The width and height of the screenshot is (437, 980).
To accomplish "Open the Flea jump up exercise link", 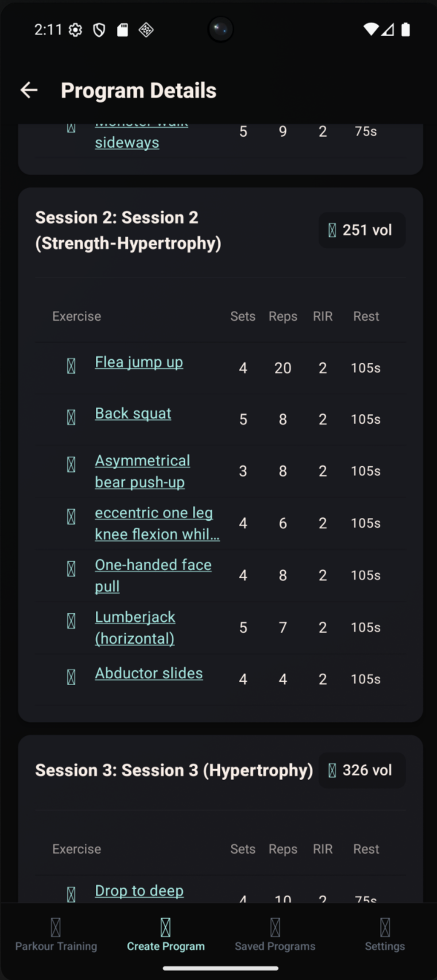I will (x=139, y=363).
